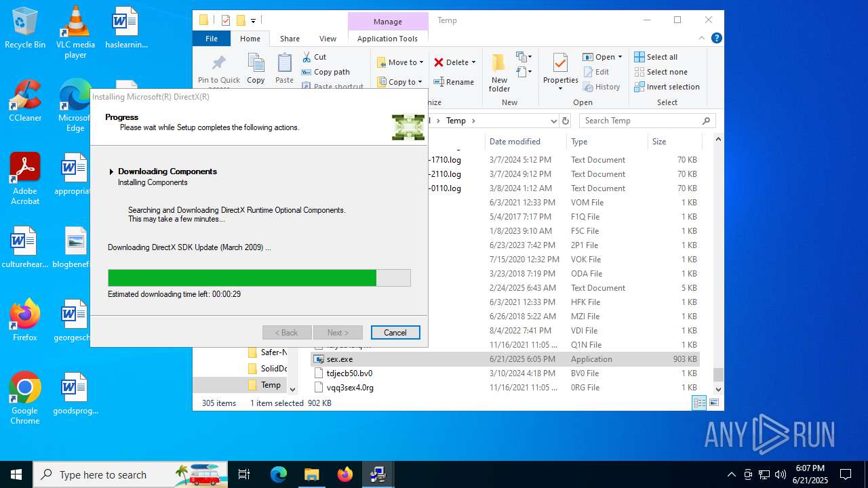Screen dimensions: 868x488
Task: Show hidden system tray icons
Action: coord(731,474)
